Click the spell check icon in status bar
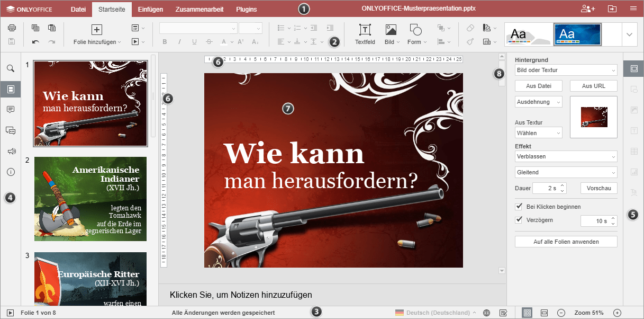The image size is (644, 319). [503, 313]
